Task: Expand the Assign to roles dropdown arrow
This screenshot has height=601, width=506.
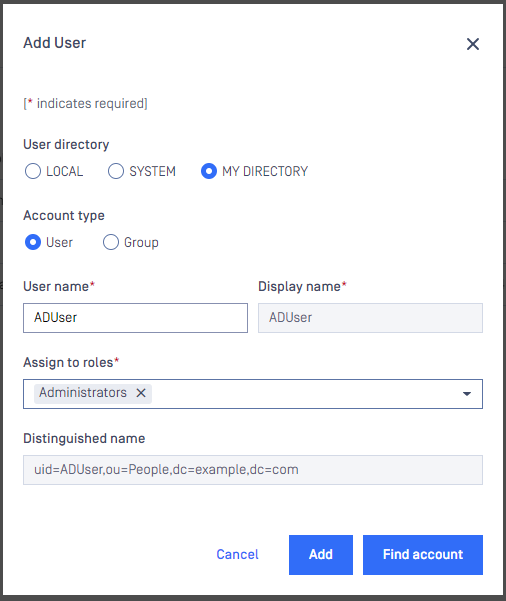Action: click(467, 394)
